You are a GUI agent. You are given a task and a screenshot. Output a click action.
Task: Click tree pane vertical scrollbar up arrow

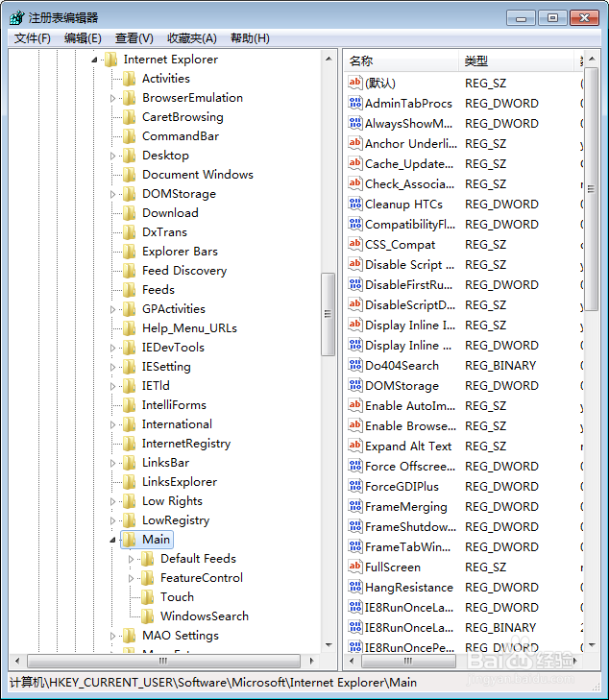pyautogui.click(x=329, y=59)
